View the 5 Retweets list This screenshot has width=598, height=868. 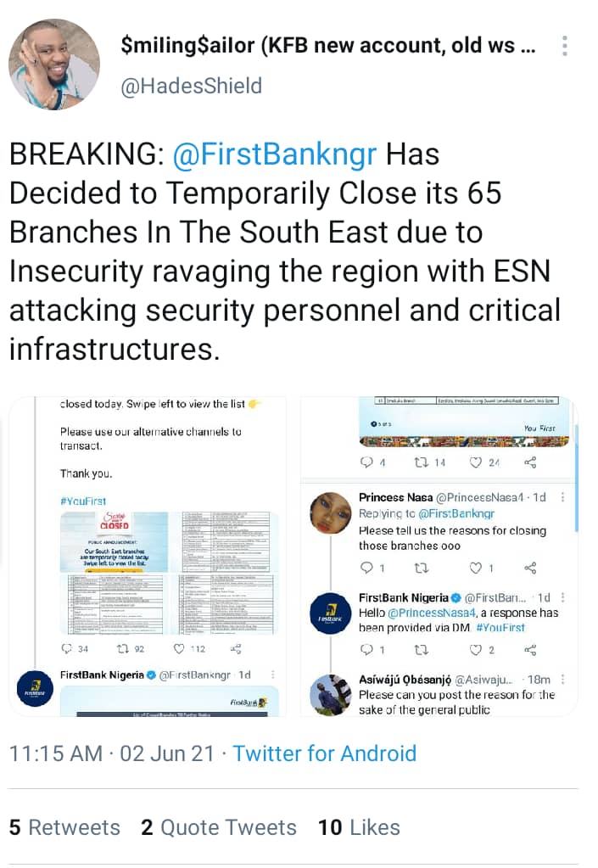[64, 827]
